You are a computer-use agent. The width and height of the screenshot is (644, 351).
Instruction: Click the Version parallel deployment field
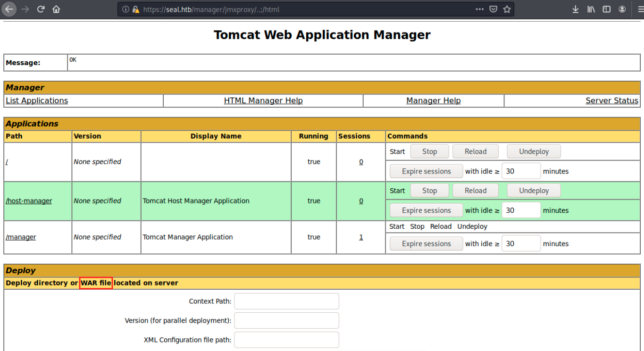(x=286, y=320)
